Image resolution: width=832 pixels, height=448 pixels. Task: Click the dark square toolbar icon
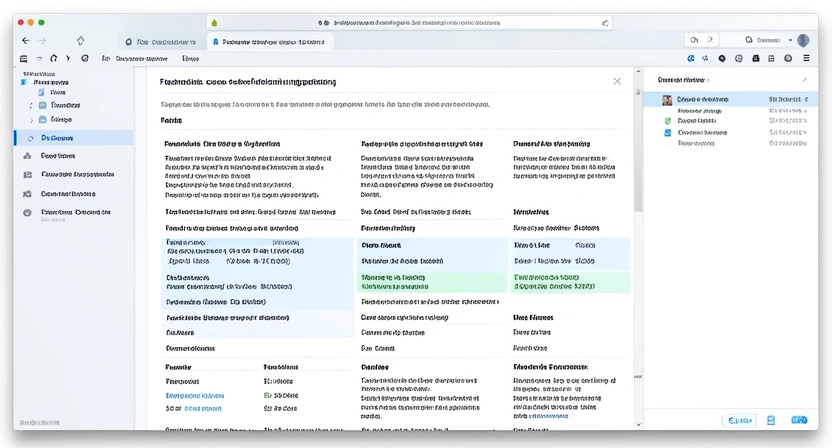[756, 58]
